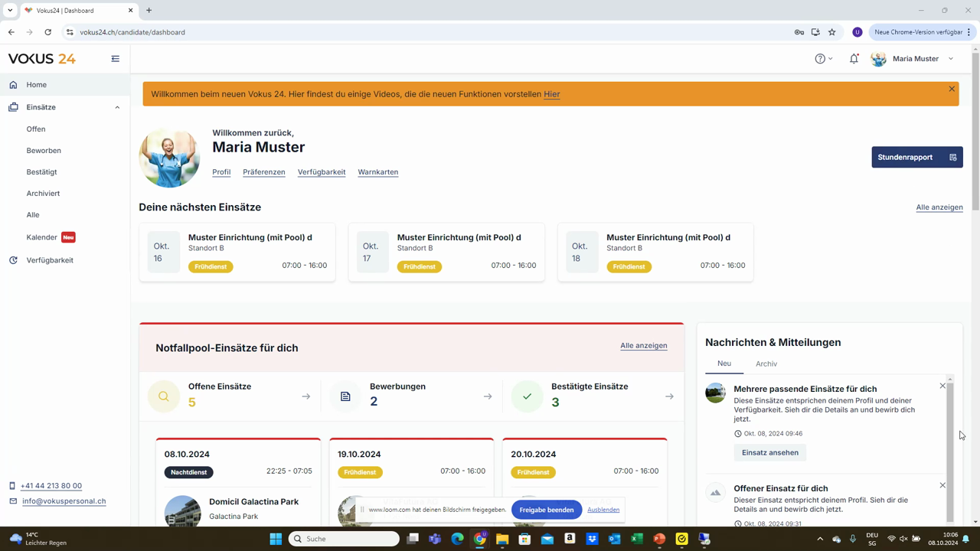This screenshot has width=980, height=551.
Task: Follow the arrow next to Bestätigte Einsätze
Action: (669, 396)
